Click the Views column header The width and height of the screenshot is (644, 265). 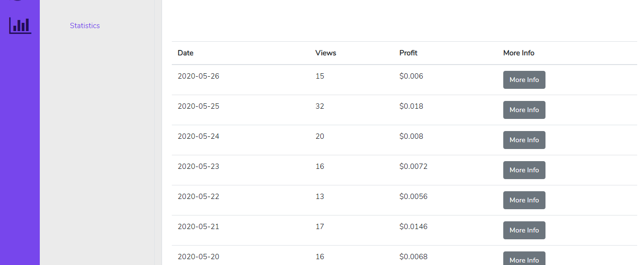326,53
